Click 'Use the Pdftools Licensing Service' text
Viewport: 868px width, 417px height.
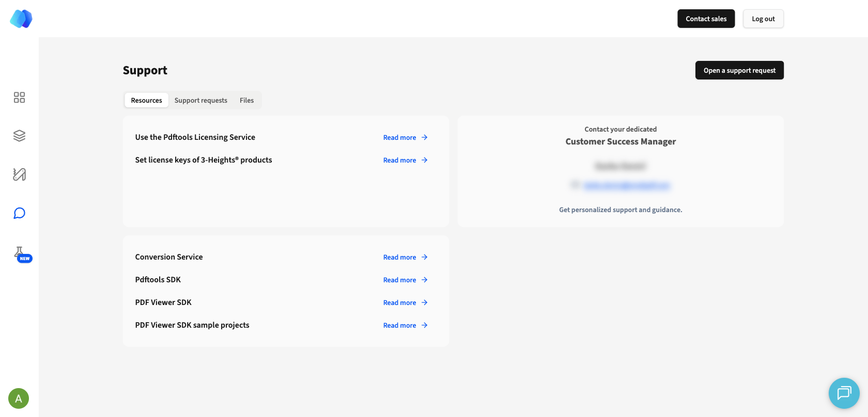(195, 137)
